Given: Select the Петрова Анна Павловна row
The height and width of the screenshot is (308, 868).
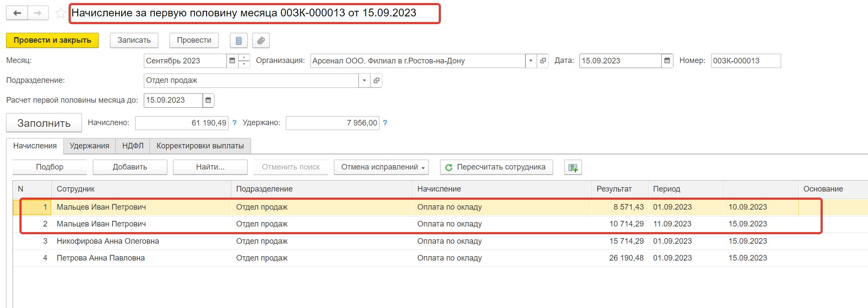Looking at the screenshot, I should [101, 258].
